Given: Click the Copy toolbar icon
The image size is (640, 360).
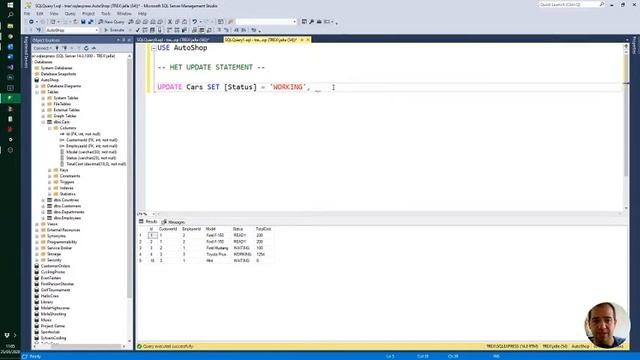Looking at the screenshot, I should [x=177, y=22].
